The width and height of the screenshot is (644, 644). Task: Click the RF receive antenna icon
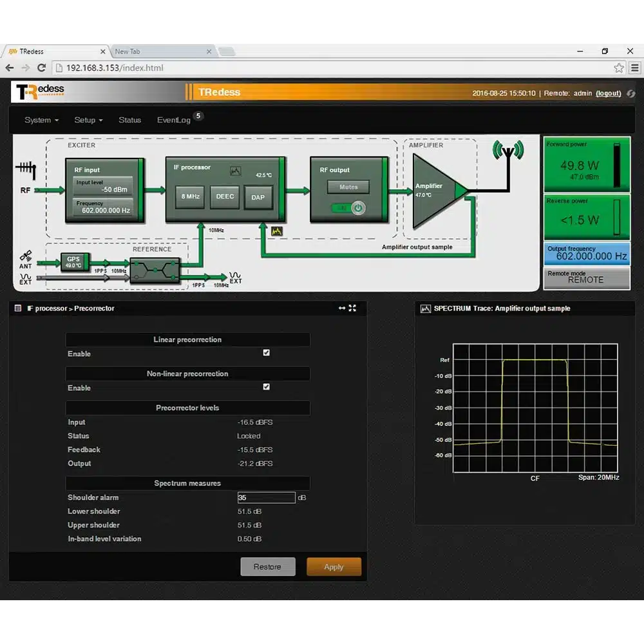[x=26, y=169]
